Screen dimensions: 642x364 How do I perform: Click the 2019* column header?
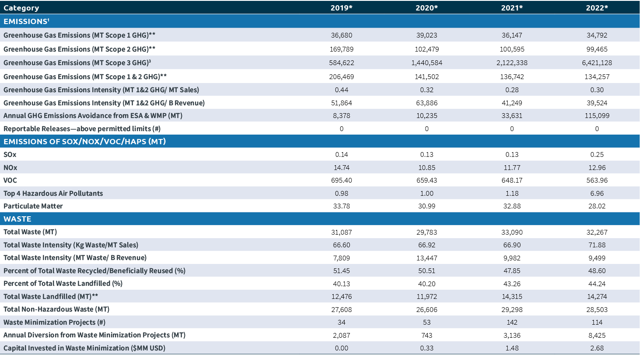341,8
